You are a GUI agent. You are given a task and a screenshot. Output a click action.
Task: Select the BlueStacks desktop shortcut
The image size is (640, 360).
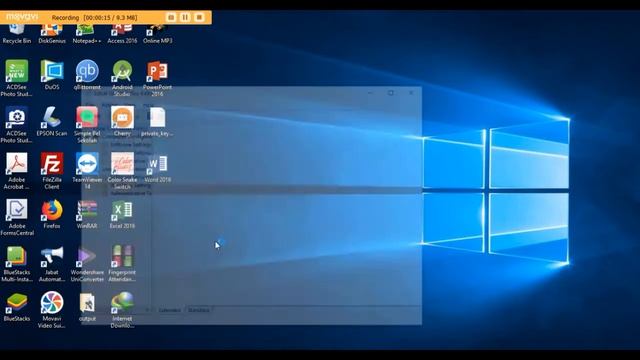17,307
